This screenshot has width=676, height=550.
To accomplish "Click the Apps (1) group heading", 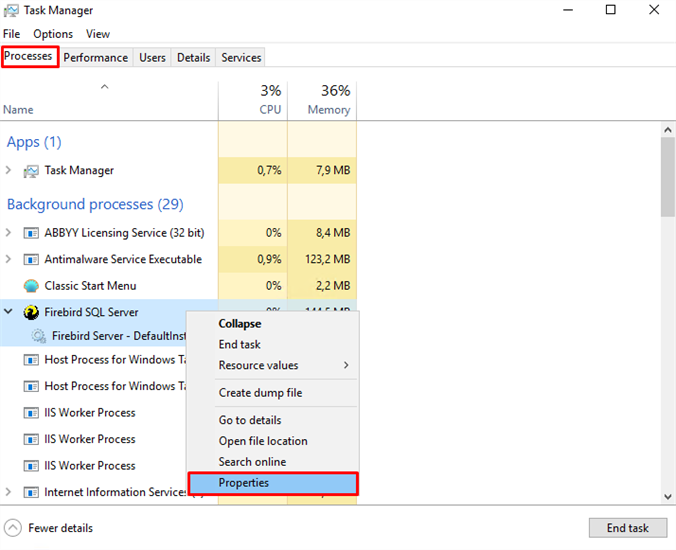I will pyautogui.click(x=34, y=142).
